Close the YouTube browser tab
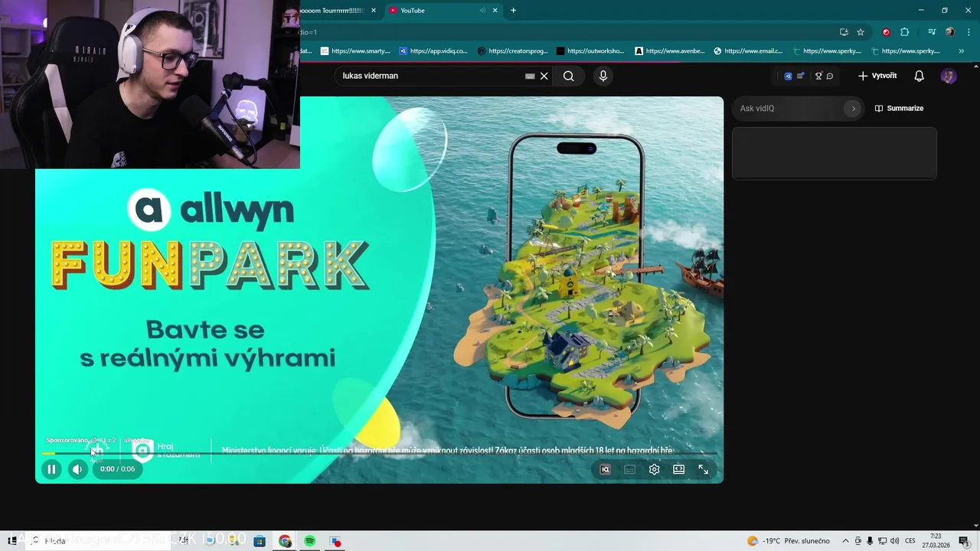Screen dimensions: 980x551 pos(495,10)
